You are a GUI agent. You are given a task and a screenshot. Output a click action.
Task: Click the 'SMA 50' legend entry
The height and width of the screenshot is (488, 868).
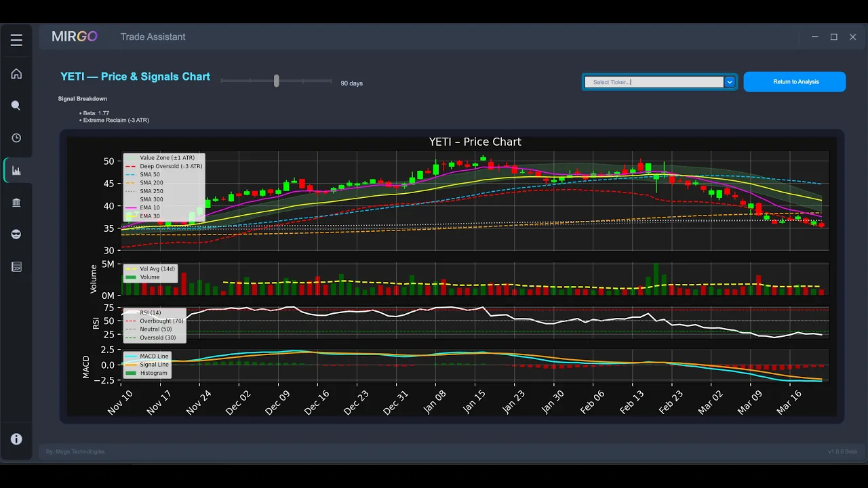[x=143, y=174]
